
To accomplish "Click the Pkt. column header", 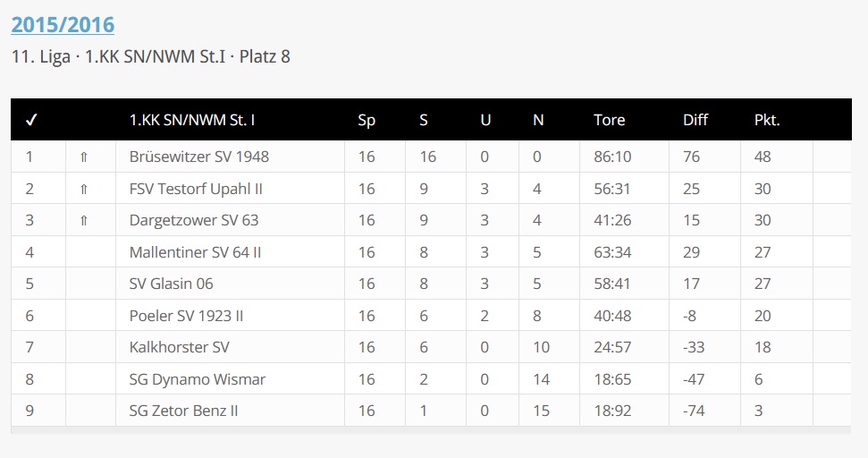I will [x=767, y=120].
